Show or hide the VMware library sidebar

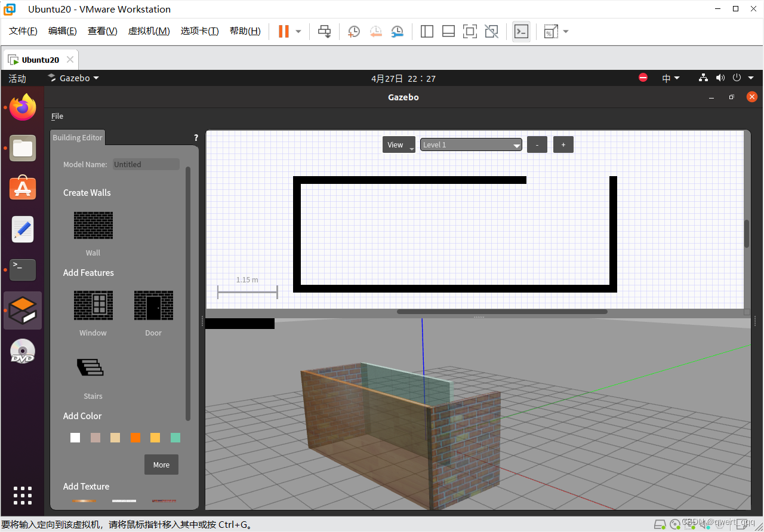pyautogui.click(x=427, y=32)
